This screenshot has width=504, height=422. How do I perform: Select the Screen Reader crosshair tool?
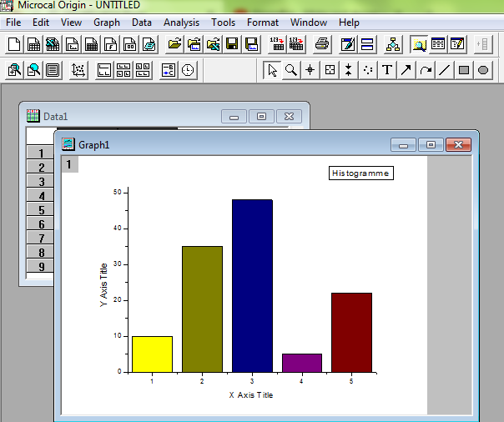point(310,70)
